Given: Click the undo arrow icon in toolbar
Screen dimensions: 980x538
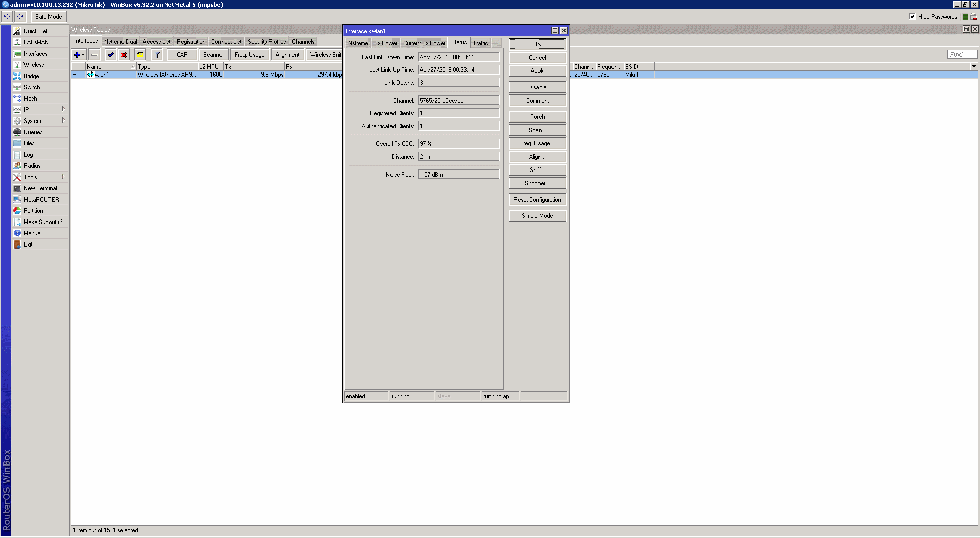Looking at the screenshot, I should [x=7, y=17].
